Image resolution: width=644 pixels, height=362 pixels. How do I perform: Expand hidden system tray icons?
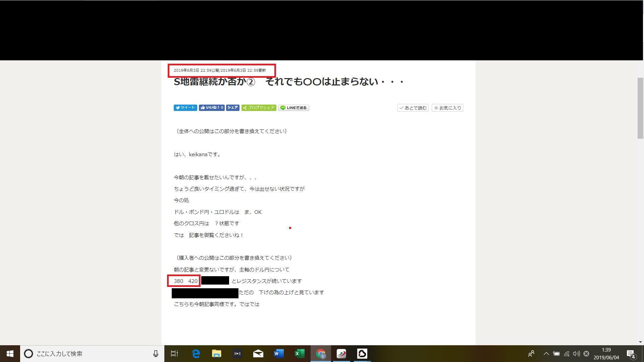tap(546, 354)
